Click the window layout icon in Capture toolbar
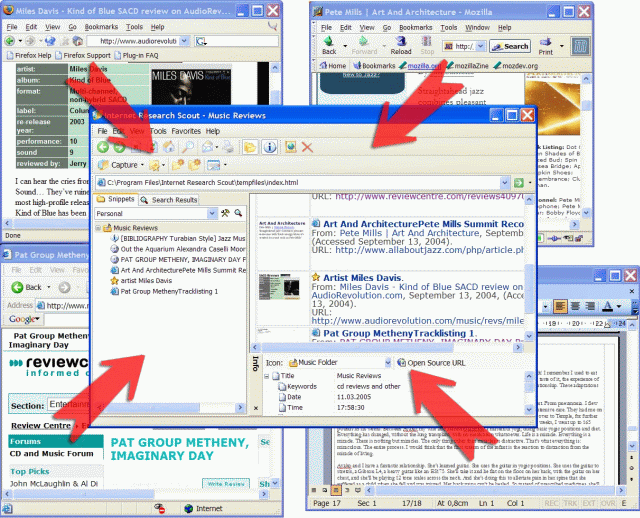640x518 pixels. pos(213,165)
